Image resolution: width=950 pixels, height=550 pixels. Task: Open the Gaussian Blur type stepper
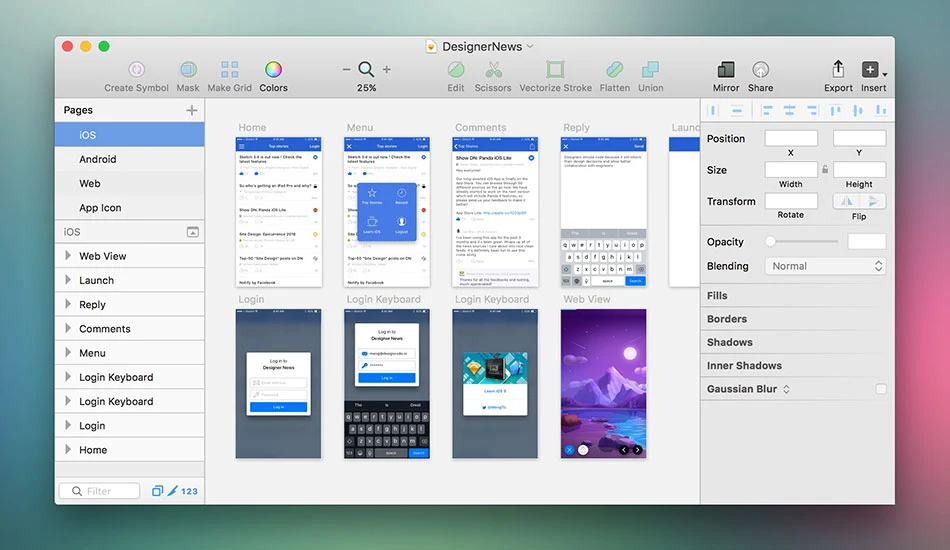pos(786,389)
